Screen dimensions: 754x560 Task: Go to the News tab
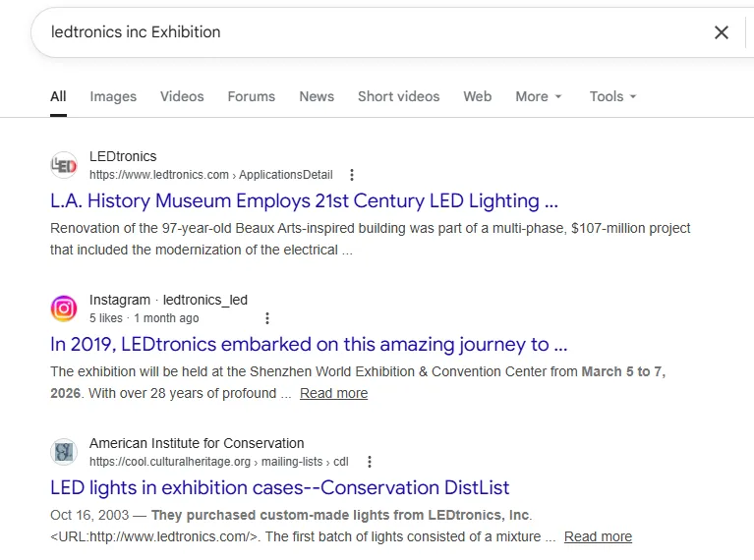pyautogui.click(x=317, y=96)
